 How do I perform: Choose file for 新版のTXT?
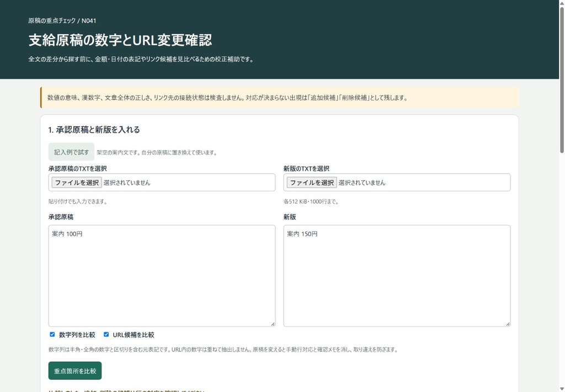click(x=312, y=182)
